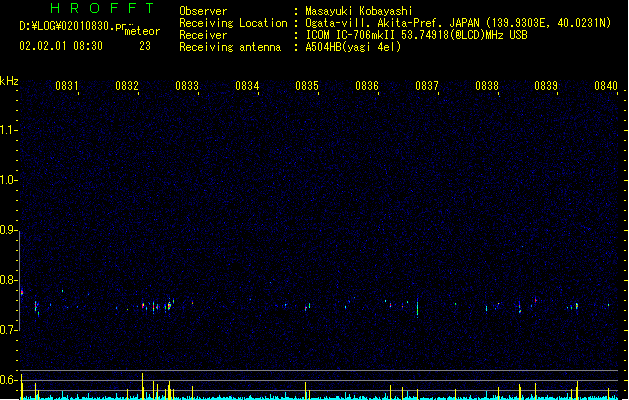629x400 pixels.
Task: Click the 1.0 kHz frequency label
Action: [x=8, y=180]
